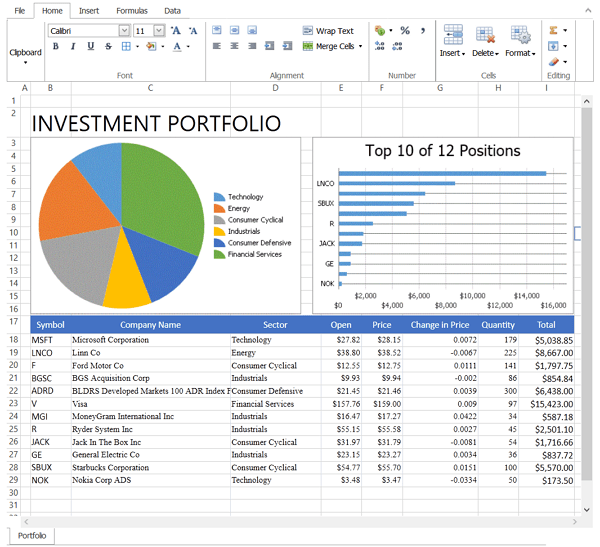This screenshot has height=547, width=600.
Task: Apply accounting number format icon
Action: pyautogui.click(x=380, y=31)
